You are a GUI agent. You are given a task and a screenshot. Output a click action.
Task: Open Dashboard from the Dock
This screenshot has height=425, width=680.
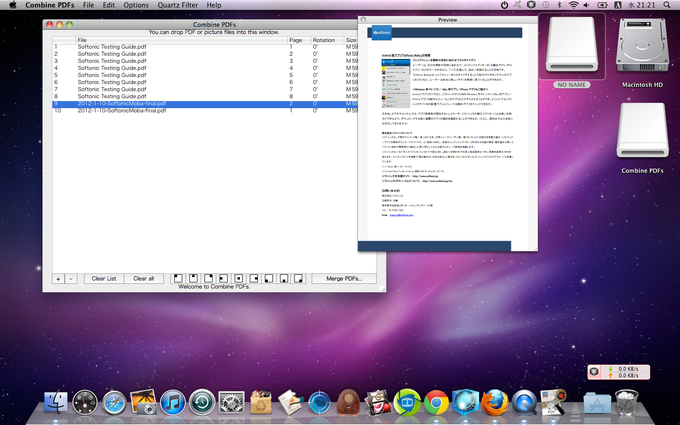click(85, 403)
